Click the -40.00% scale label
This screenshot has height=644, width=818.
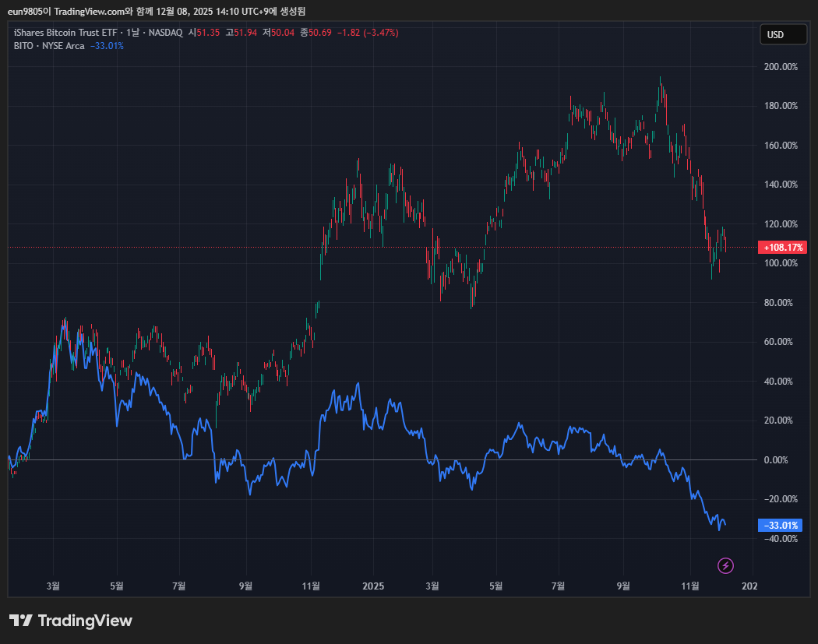[x=781, y=539]
